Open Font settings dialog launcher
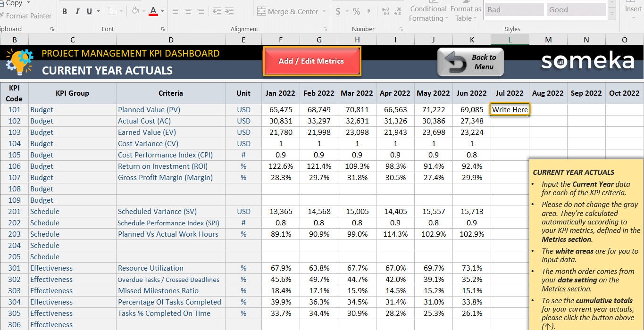Image resolution: width=644 pixels, height=330 pixels. 163,29
